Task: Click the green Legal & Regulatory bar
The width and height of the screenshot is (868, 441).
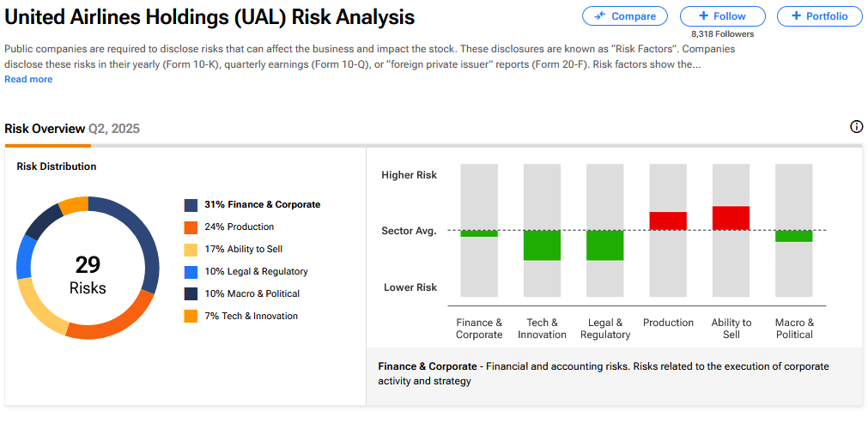Action: (605, 245)
